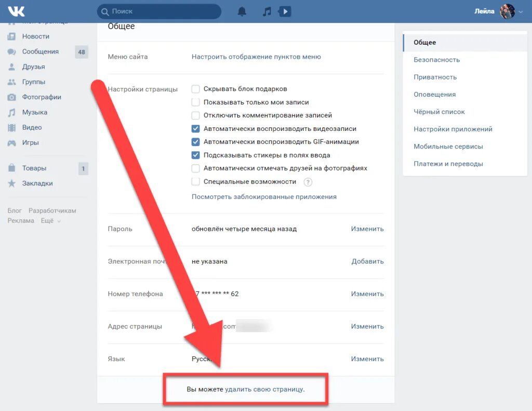Click Добавить next to Электронная почта
This screenshot has height=411, width=532.
(x=367, y=261)
